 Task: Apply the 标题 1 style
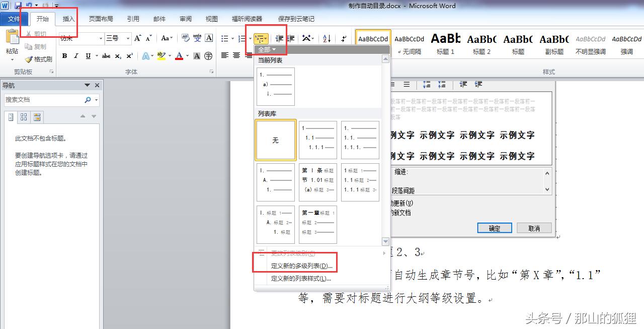(x=445, y=43)
